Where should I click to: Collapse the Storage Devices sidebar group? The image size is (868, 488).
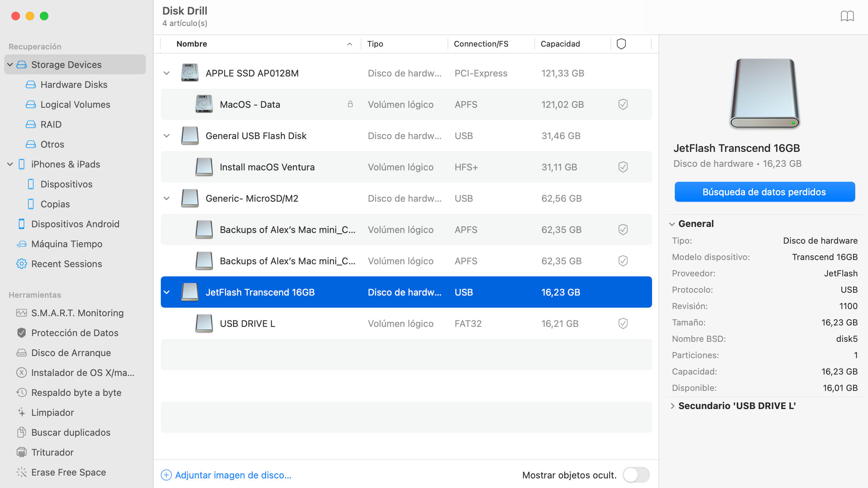(x=10, y=64)
